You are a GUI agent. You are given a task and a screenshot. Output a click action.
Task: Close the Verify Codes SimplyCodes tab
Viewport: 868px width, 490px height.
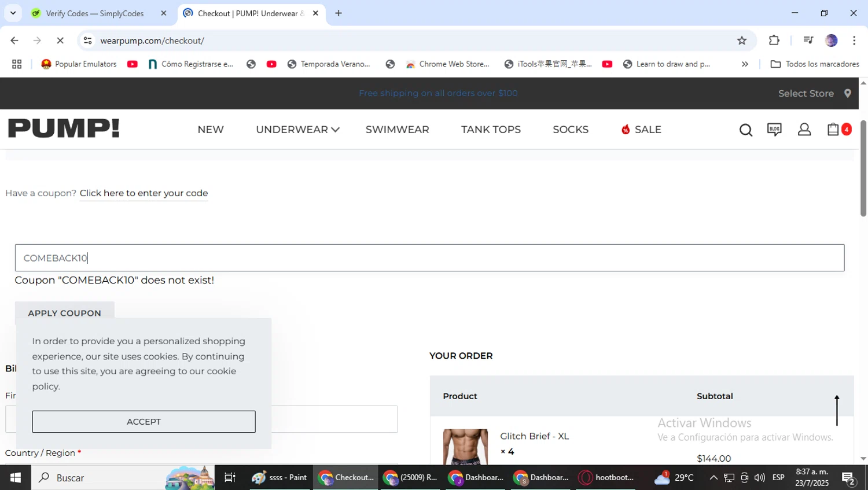[164, 13]
